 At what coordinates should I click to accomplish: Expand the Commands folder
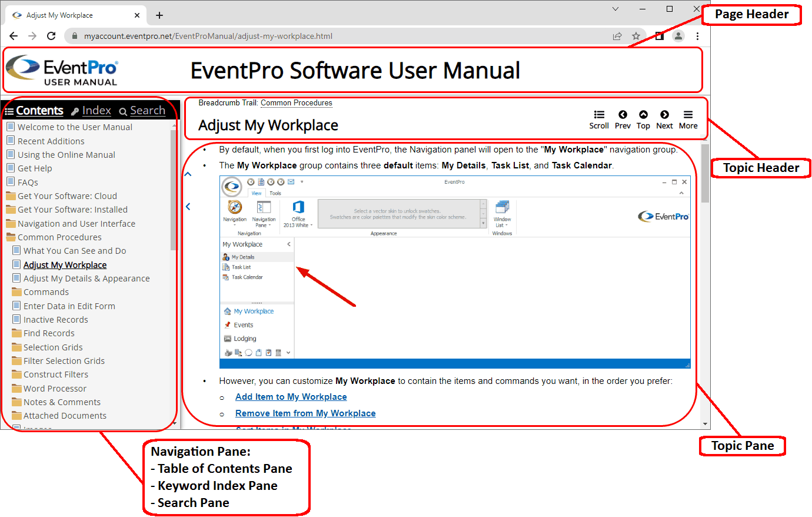41,292
